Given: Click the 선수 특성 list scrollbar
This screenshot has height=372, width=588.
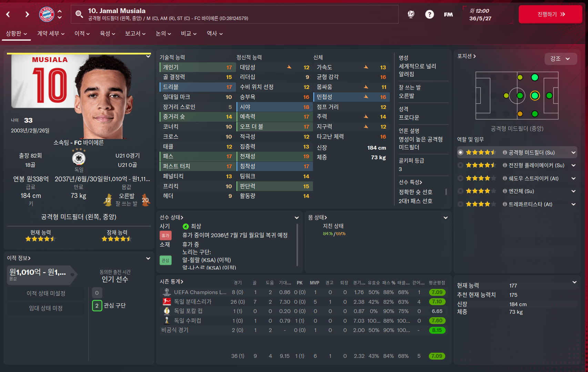Looking at the screenshot, I should pyautogui.click(x=446, y=192).
